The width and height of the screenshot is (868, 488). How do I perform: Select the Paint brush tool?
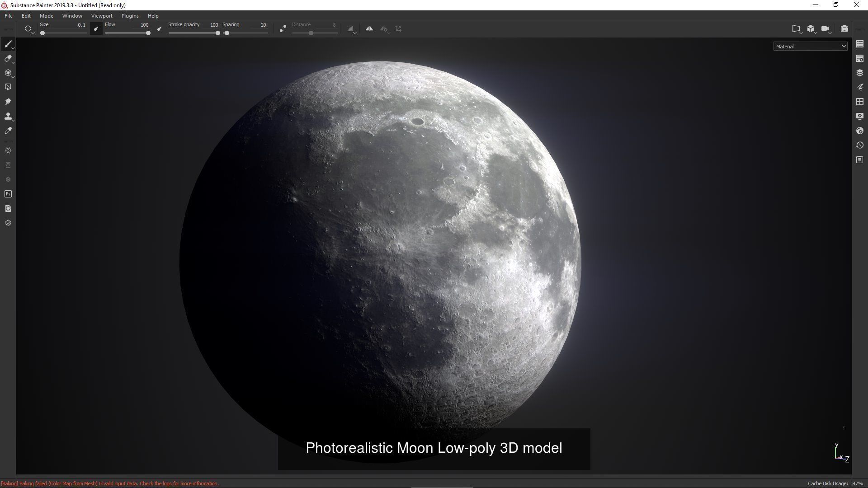(x=8, y=44)
